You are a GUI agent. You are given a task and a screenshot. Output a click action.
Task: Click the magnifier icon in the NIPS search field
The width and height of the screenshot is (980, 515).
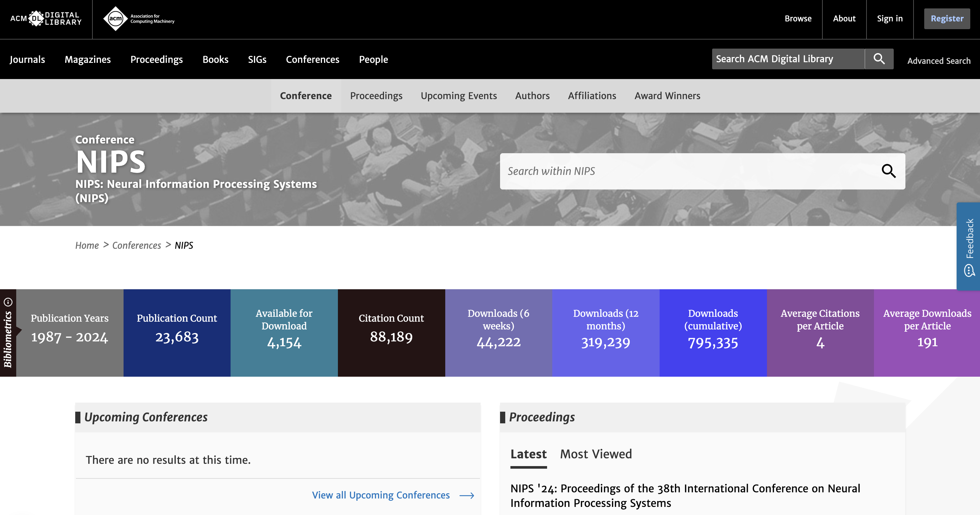tap(890, 171)
